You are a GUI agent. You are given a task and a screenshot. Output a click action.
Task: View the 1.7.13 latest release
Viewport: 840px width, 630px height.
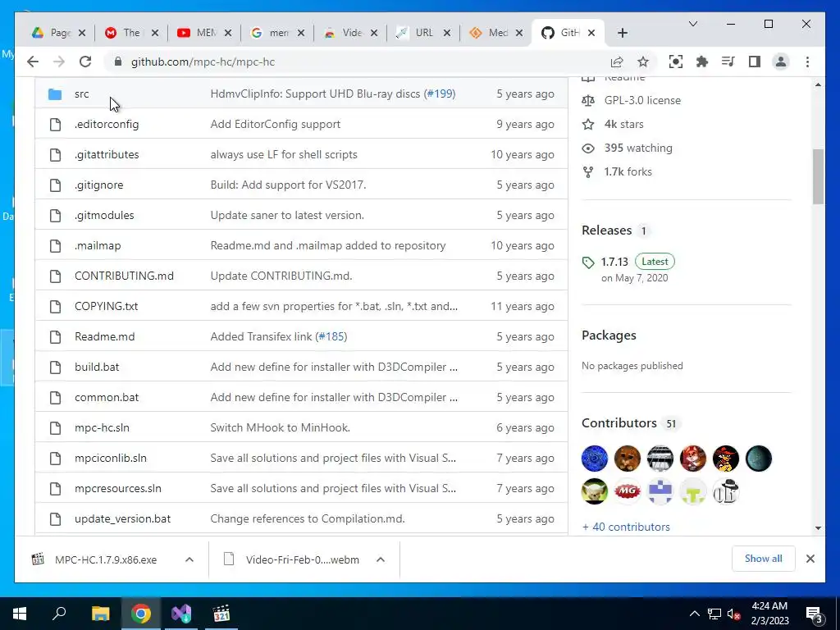coord(614,262)
